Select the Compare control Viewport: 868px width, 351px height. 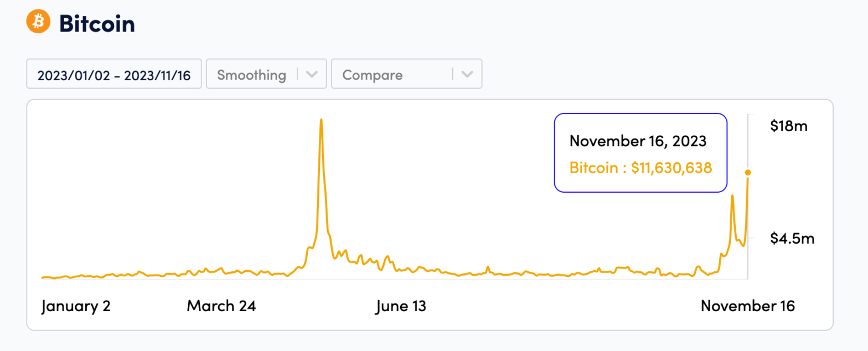[407, 74]
